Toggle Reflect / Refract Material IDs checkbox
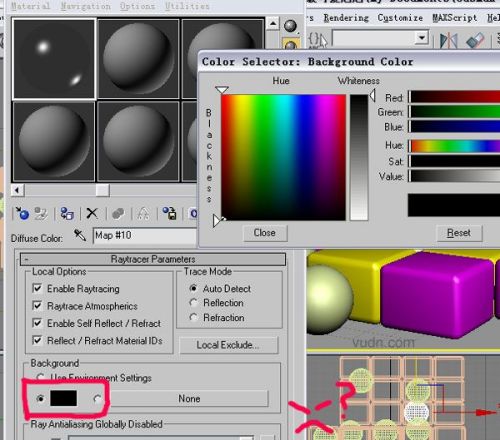This screenshot has width=500, height=440. tap(37, 340)
